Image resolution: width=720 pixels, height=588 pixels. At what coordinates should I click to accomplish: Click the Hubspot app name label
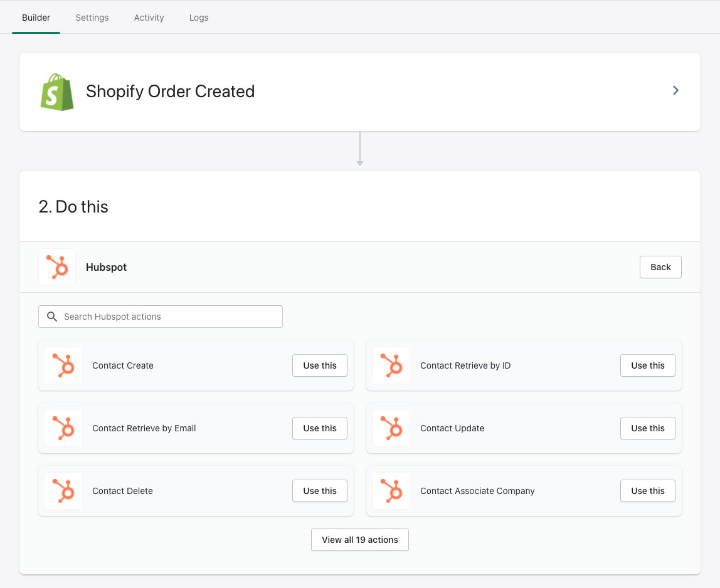106,267
